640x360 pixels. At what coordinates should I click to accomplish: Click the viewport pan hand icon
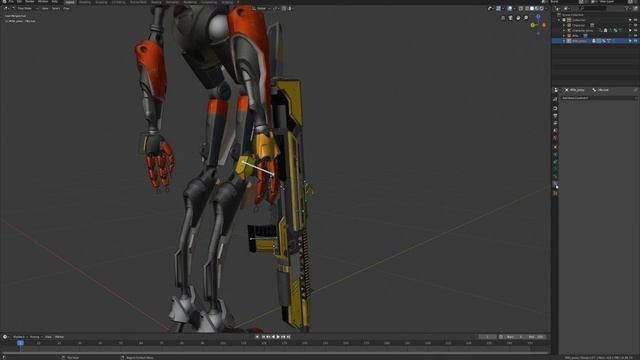coord(518,18)
